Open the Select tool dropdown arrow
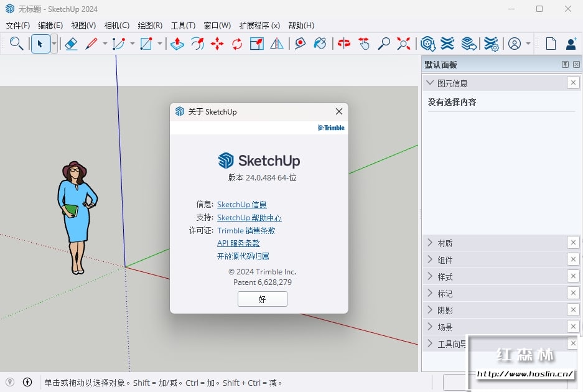Screen dimensions: 583x392 [x=54, y=44]
